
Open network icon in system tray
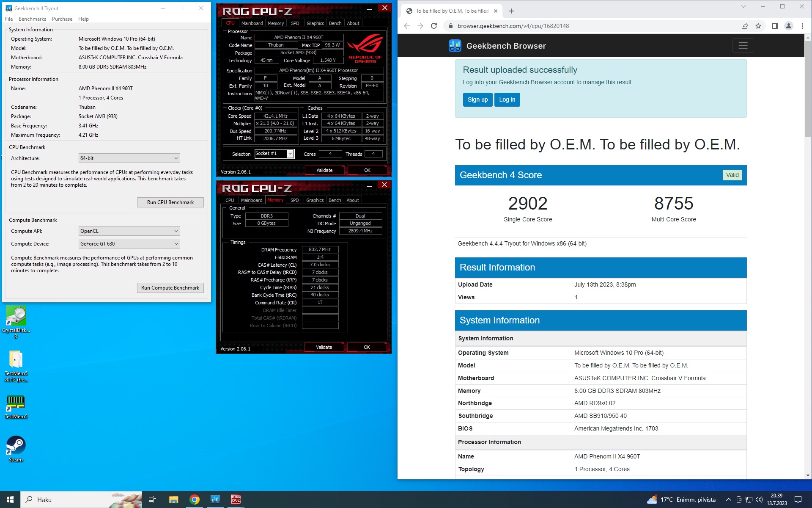(x=749, y=500)
